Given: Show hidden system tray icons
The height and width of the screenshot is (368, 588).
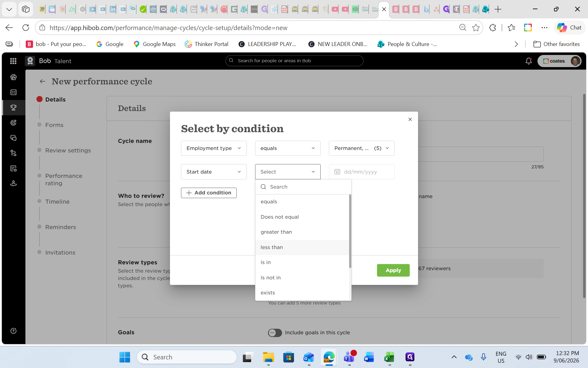Looking at the screenshot, I should [454, 357].
